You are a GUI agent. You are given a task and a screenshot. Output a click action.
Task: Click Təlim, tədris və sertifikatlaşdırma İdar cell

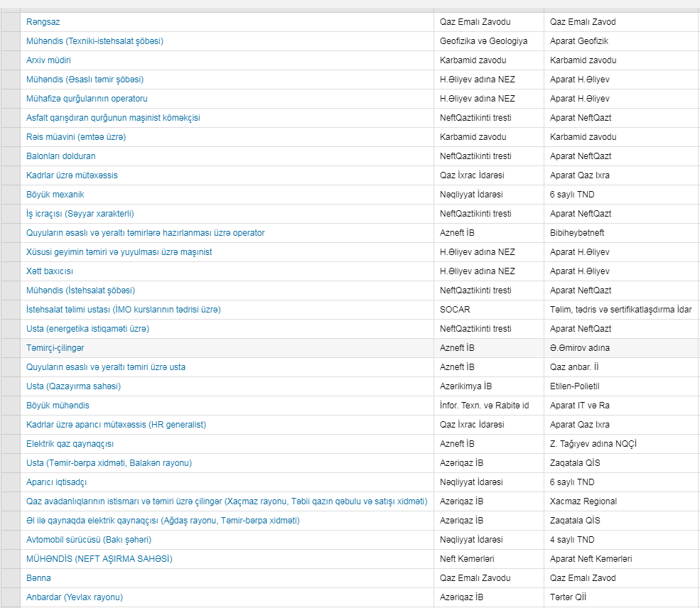click(x=622, y=310)
